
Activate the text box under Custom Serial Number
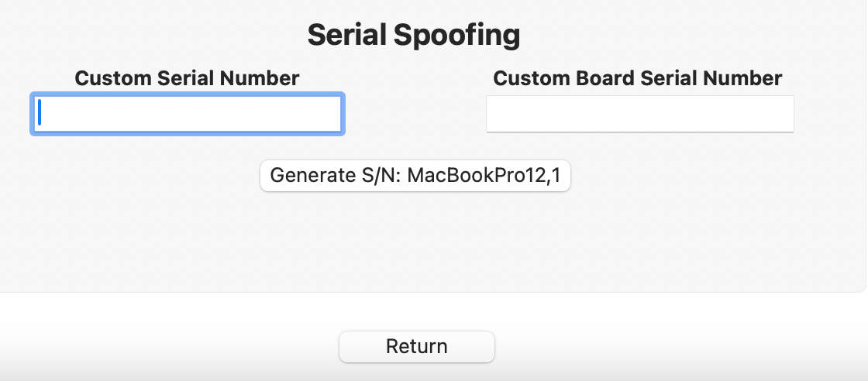[x=187, y=114]
